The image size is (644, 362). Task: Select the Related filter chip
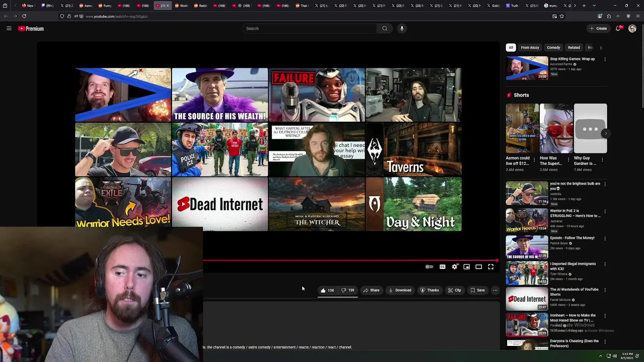tap(574, 48)
